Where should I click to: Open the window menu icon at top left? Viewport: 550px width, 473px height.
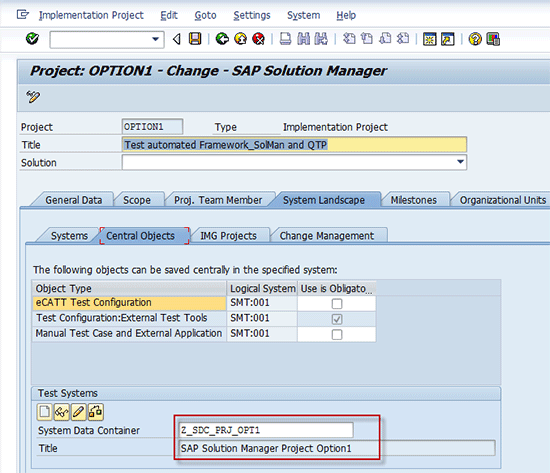click(22, 15)
